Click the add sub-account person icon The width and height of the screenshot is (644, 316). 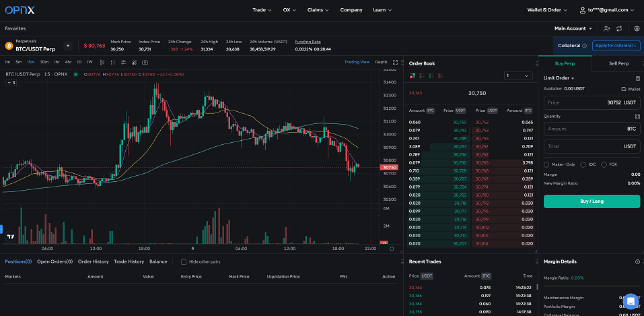(x=607, y=29)
